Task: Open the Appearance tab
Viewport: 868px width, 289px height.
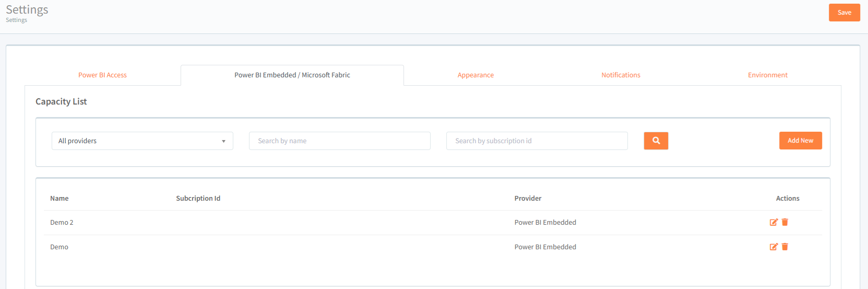Action: tap(475, 75)
